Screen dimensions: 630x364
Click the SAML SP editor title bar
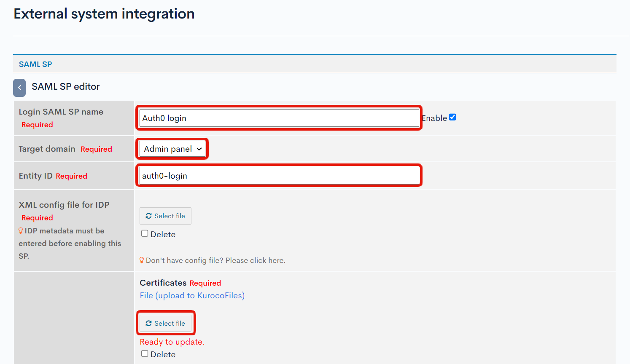[65, 87]
